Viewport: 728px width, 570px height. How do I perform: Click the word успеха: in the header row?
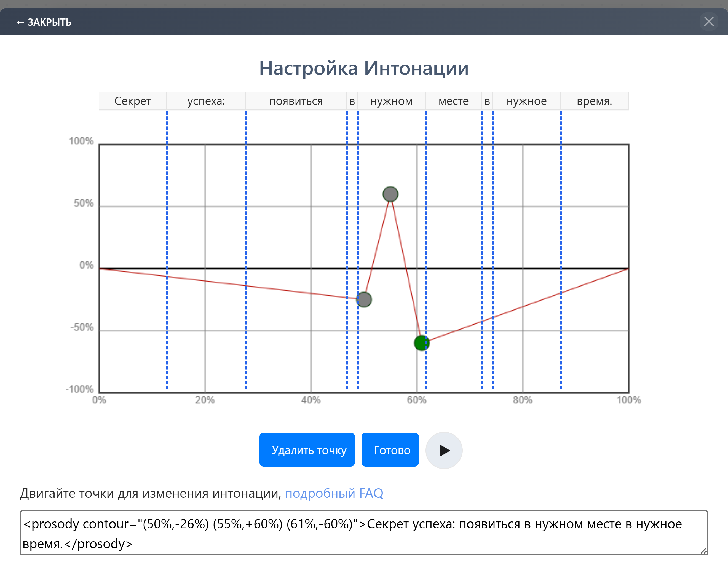(206, 100)
